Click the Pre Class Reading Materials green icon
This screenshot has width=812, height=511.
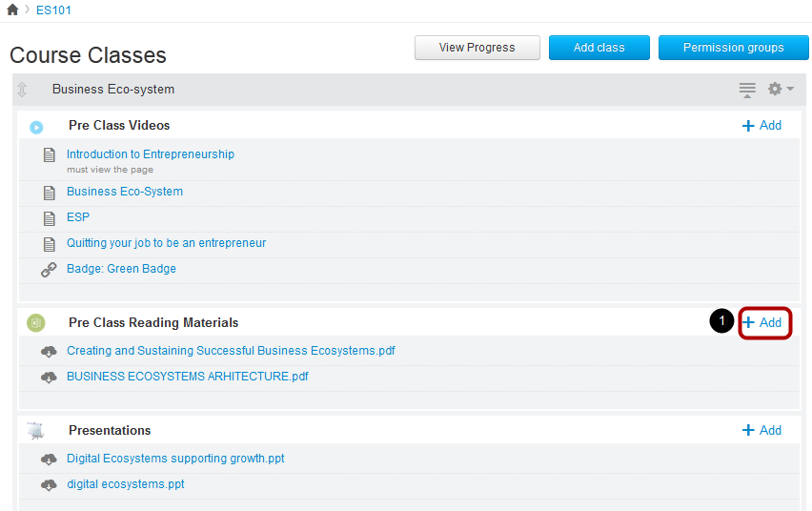click(x=36, y=323)
